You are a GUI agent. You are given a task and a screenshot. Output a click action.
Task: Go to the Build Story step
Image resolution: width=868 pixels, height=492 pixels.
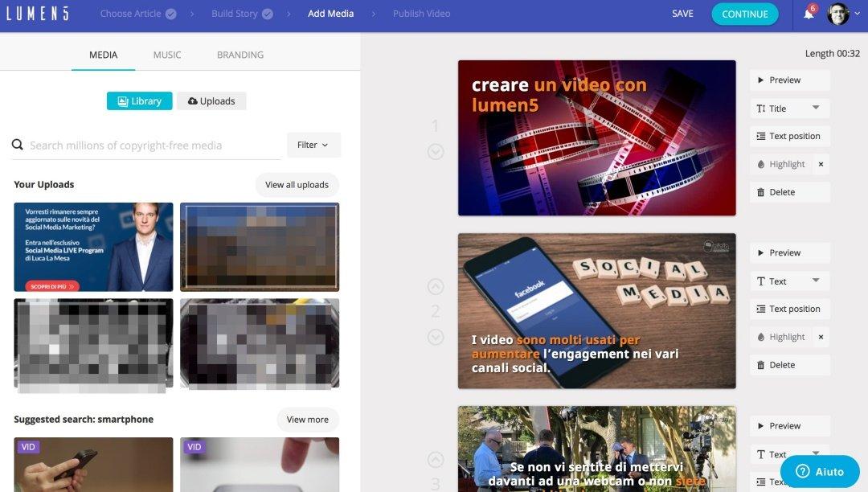pyautogui.click(x=242, y=14)
